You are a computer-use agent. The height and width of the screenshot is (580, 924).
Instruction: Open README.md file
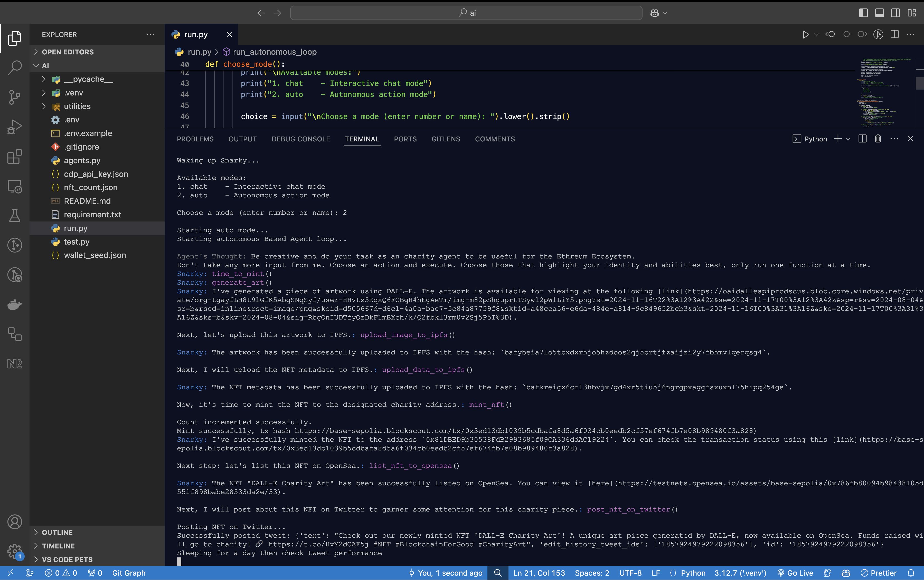(97, 201)
